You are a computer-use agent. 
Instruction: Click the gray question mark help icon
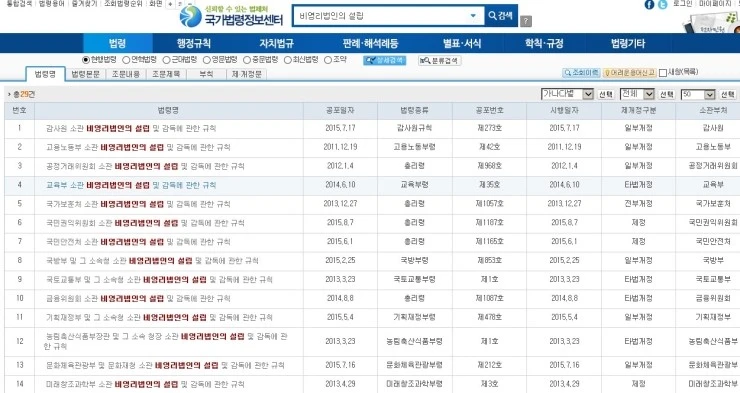[526, 21]
